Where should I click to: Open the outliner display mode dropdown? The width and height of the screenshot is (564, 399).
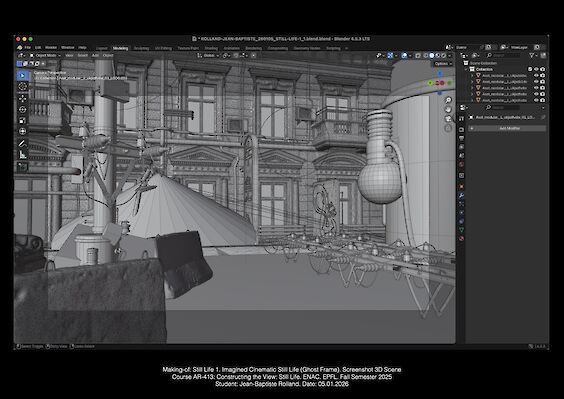(x=476, y=55)
